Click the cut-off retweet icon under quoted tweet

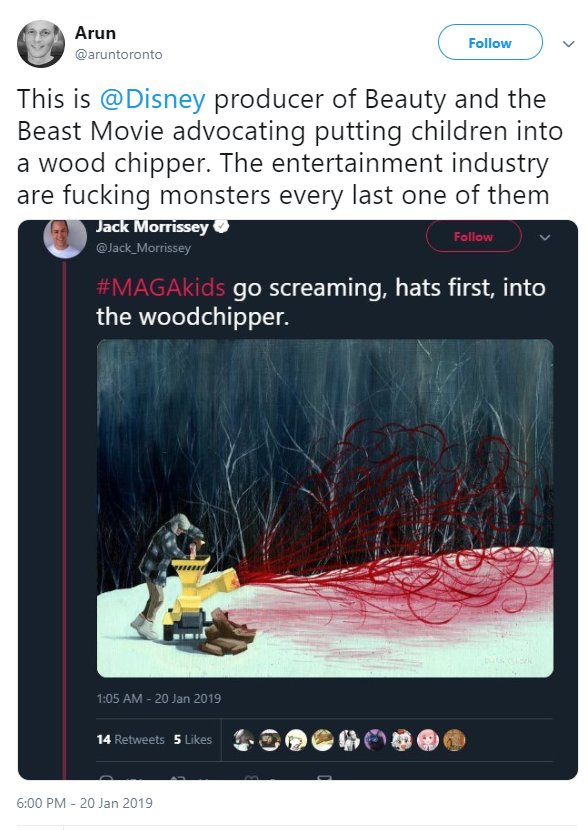pos(177,777)
